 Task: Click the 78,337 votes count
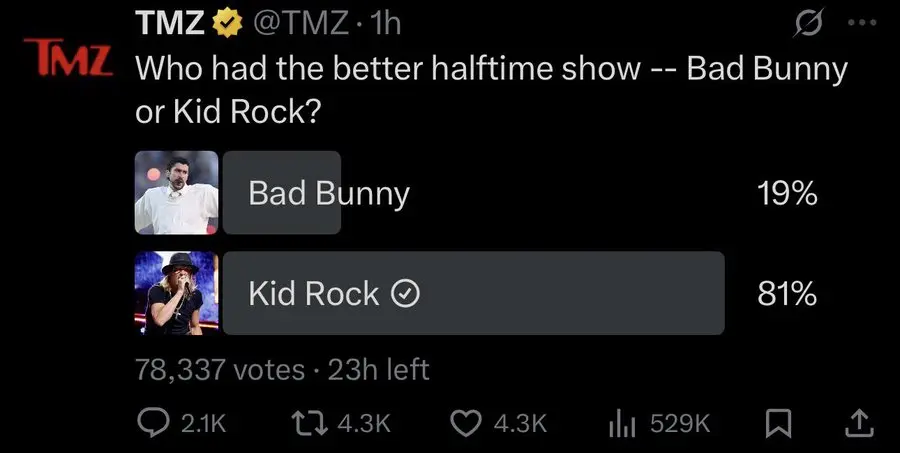[x=220, y=369]
